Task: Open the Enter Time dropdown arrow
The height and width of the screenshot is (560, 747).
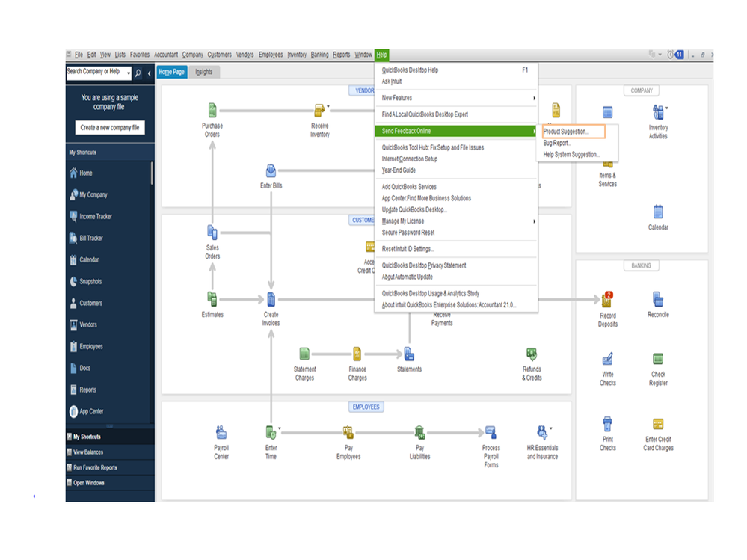Action: pos(280,428)
